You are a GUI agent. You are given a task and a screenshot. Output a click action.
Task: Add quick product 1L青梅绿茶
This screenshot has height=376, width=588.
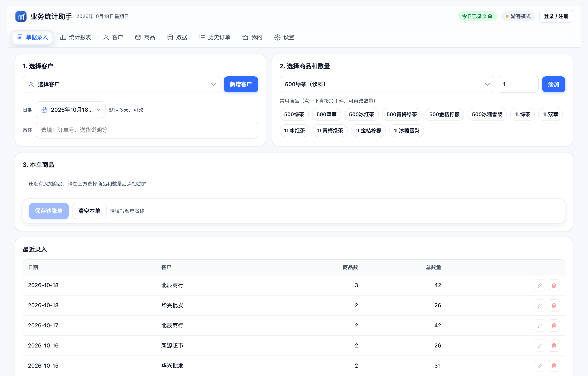[330, 131]
